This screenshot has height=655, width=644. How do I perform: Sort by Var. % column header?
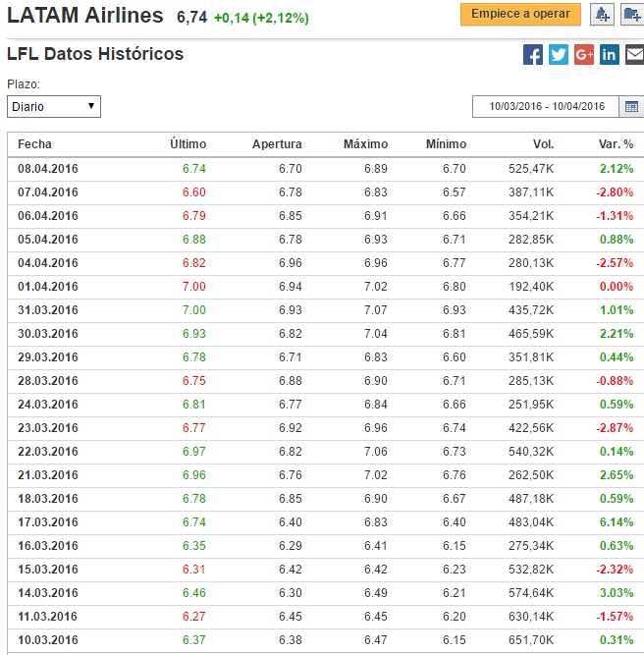616,144
